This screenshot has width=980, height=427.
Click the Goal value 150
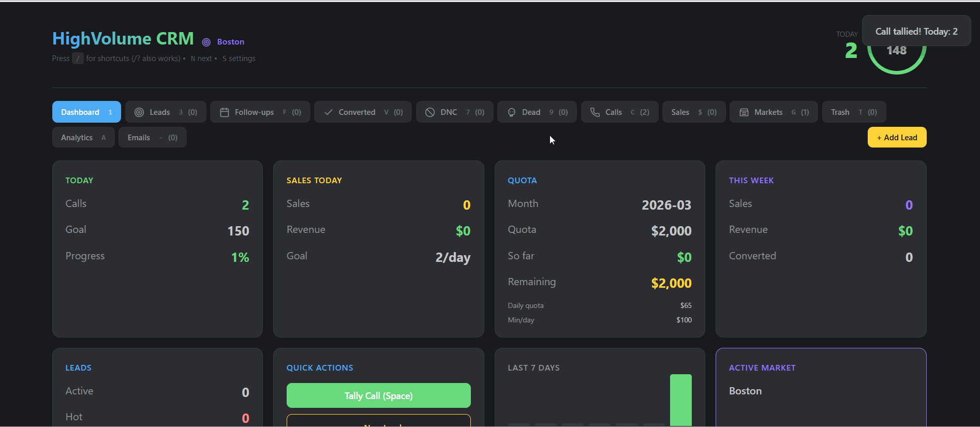pyautogui.click(x=239, y=231)
